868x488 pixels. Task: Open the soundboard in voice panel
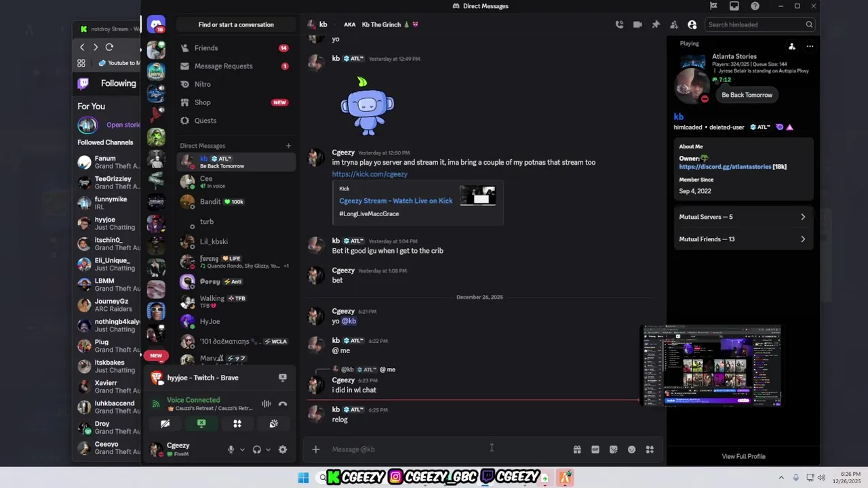point(274,424)
